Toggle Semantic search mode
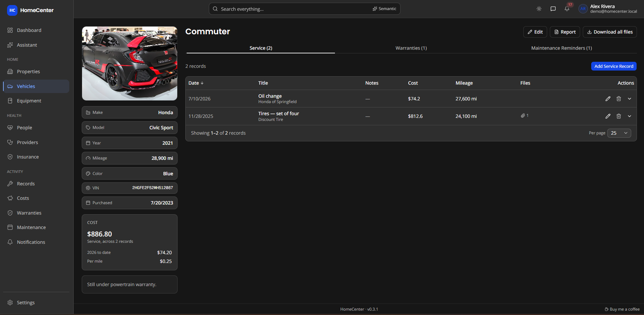The image size is (644, 315). click(384, 9)
